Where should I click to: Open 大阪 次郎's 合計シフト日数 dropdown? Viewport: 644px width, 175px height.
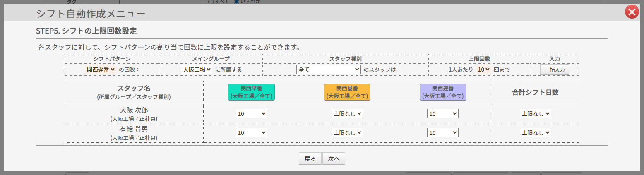point(535,114)
